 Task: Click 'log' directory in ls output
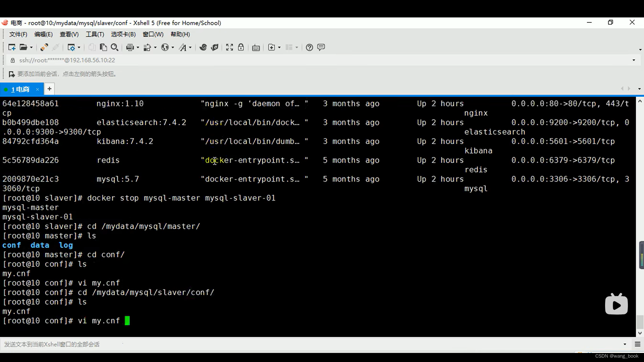66,245
